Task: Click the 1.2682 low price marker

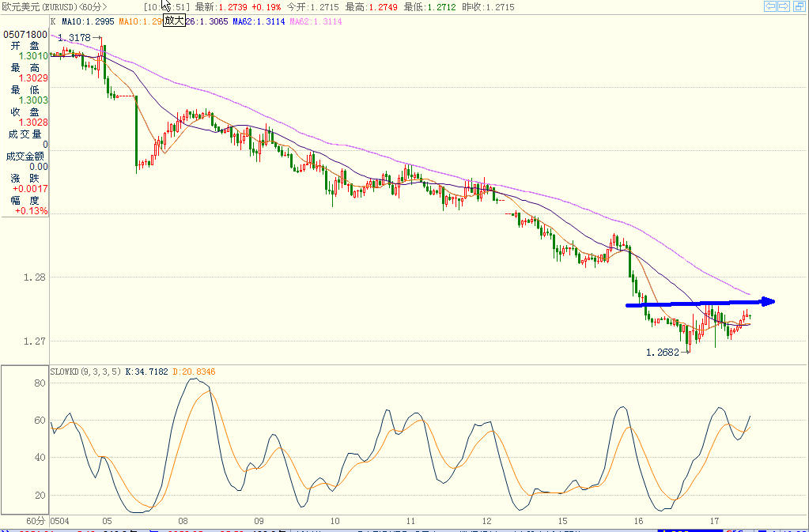Action: coord(663,352)
